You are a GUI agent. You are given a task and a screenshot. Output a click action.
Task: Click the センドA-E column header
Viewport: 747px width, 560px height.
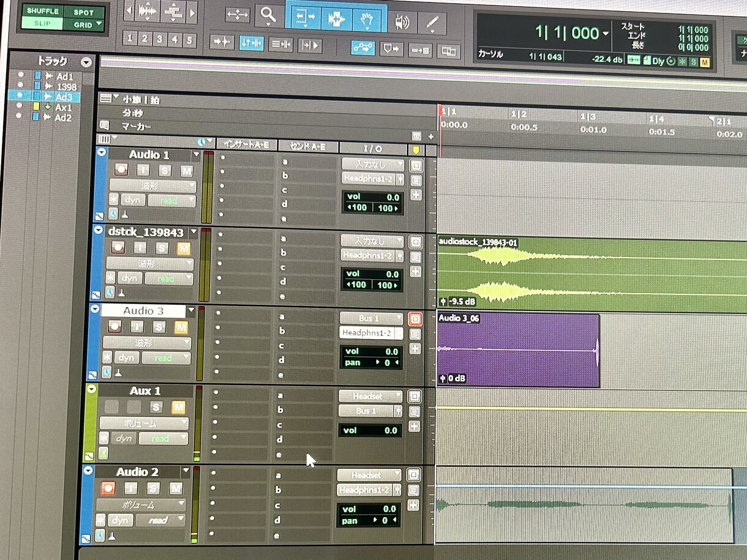point(308,146)
